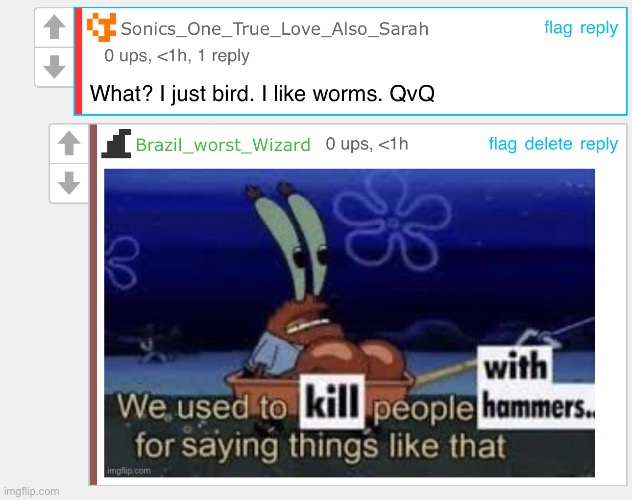The width and height of the screenshot is (632, 500).
Task: Upvote Sonics_One_True_Love_Also_Sarah's comment
Action: [54, 27]
